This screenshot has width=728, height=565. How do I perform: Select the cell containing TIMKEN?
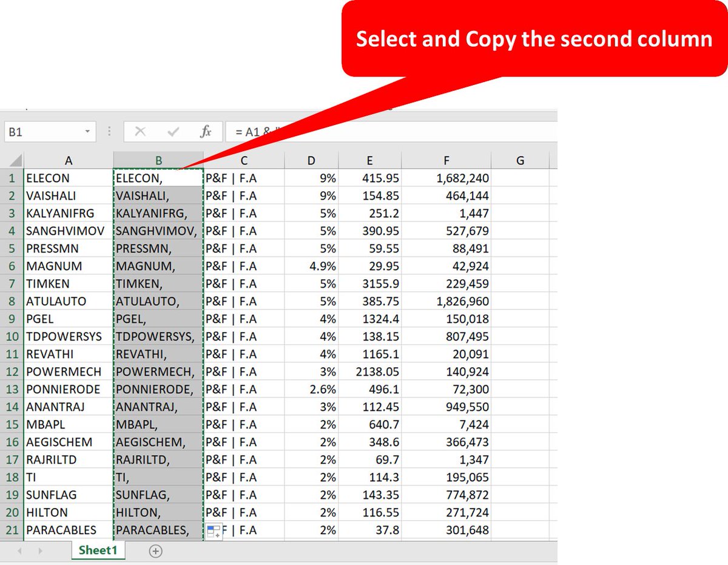pyautogui.click(x=69, y=283)
